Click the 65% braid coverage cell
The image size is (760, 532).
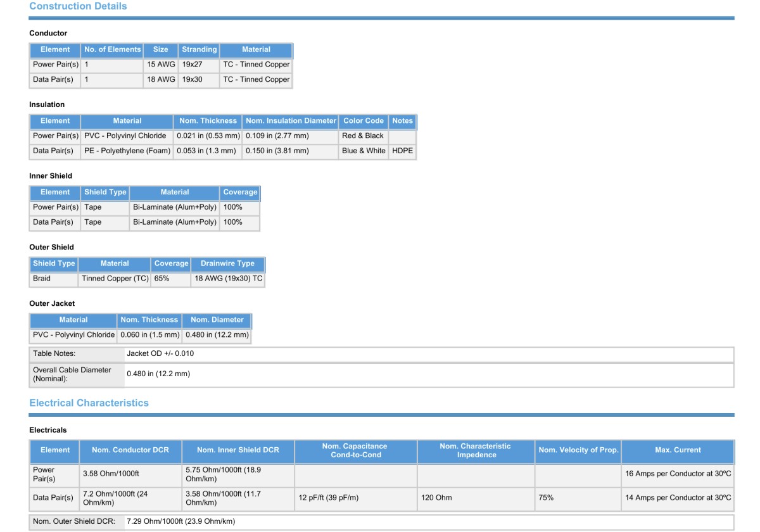click(162, 279)
